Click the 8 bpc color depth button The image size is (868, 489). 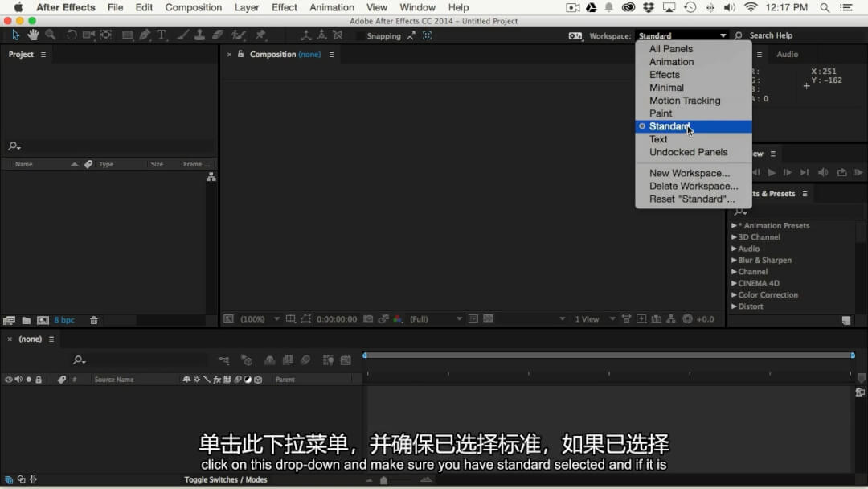point(64,320)
